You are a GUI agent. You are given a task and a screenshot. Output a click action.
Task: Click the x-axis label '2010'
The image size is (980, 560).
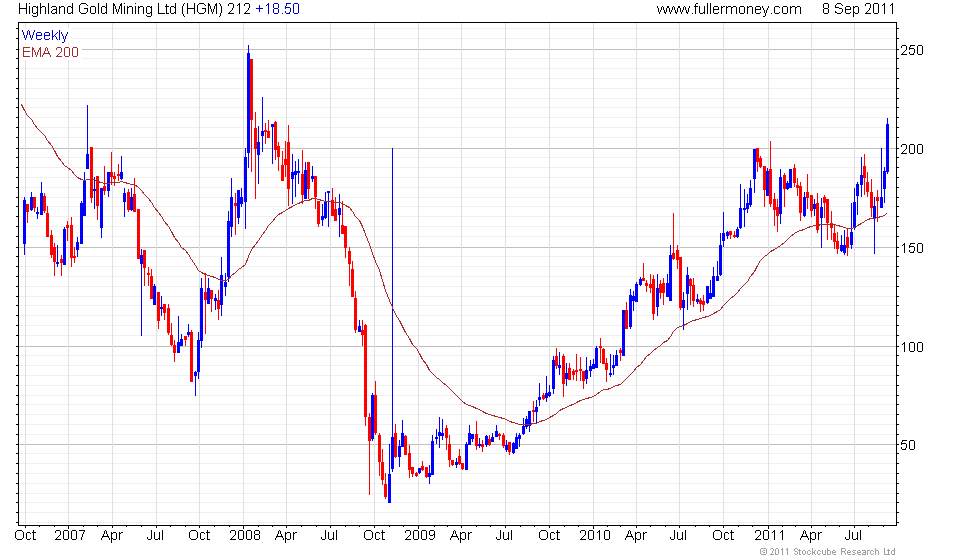click(x=594, y=536)
